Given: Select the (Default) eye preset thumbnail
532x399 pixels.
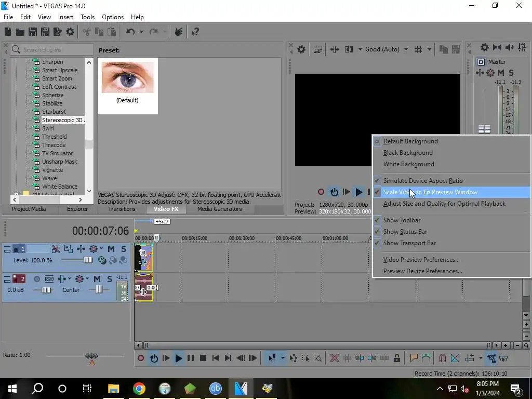Looking at the screenshot, I should 128,86.
